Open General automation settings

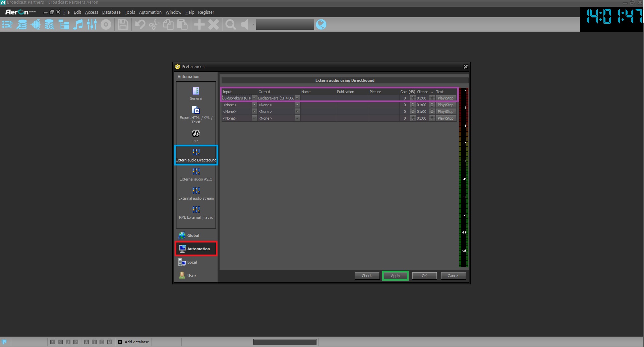pyautogui.click(x=196, y=93)
